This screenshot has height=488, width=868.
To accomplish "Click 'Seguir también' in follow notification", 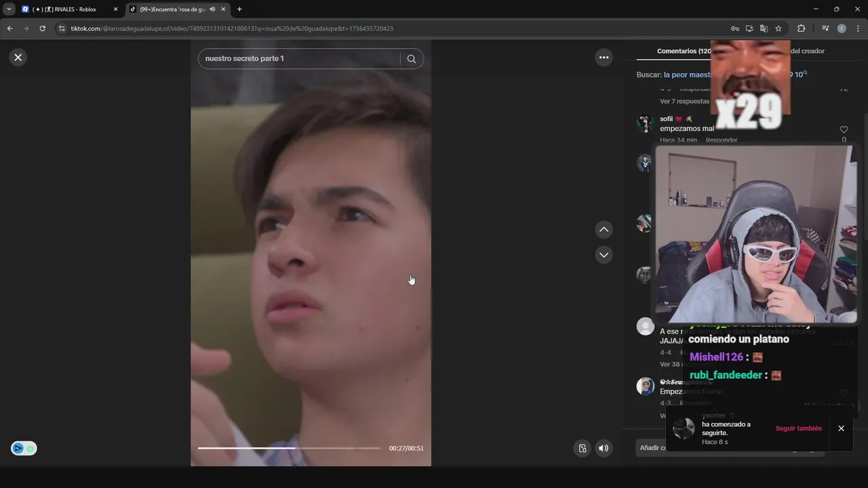I will tap(798, 428).
